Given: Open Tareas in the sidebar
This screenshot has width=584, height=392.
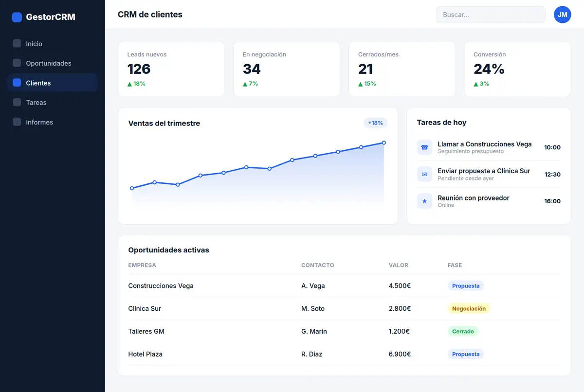Looking at the screenshot, I should (x=53, y=102).
